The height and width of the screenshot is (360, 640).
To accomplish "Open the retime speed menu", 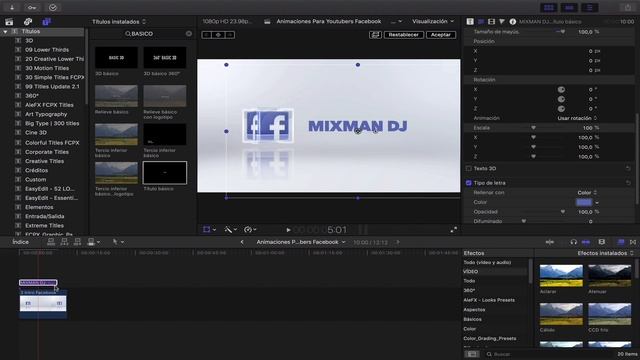I will (250, 229).
